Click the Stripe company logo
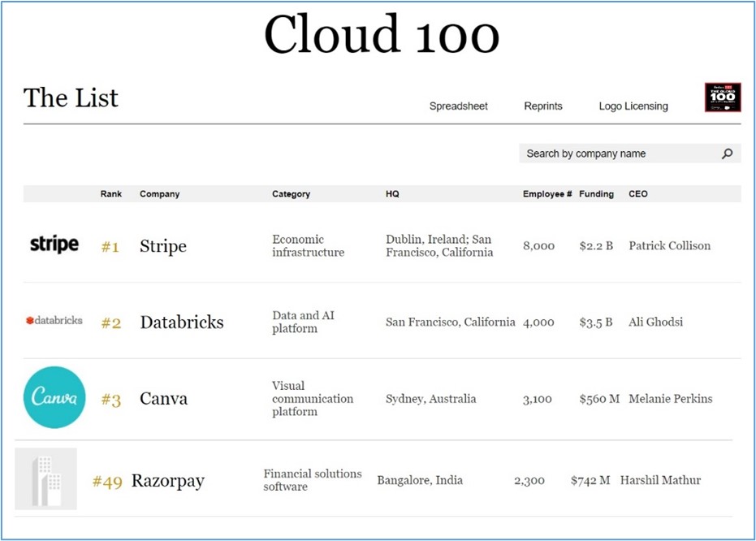The image size is (756, 541). (54, 245)
